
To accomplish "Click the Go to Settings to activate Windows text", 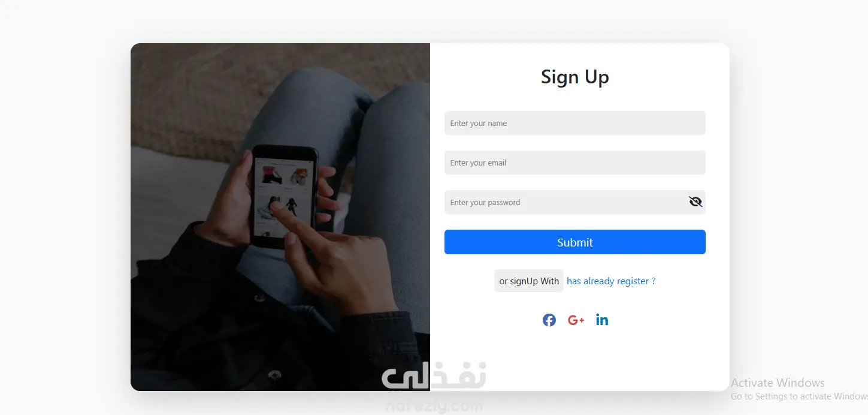I will tap(799, 396).
